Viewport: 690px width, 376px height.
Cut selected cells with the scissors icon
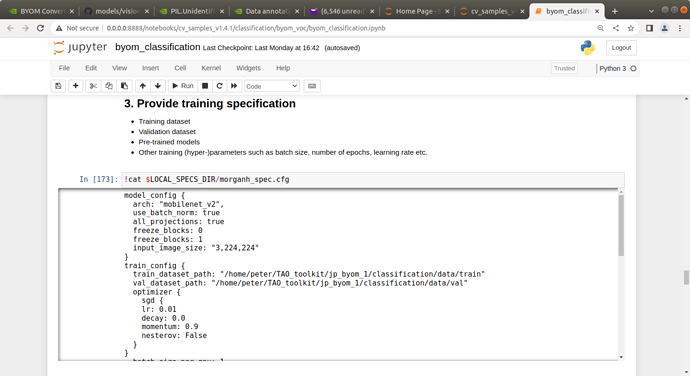coord(93,86)
